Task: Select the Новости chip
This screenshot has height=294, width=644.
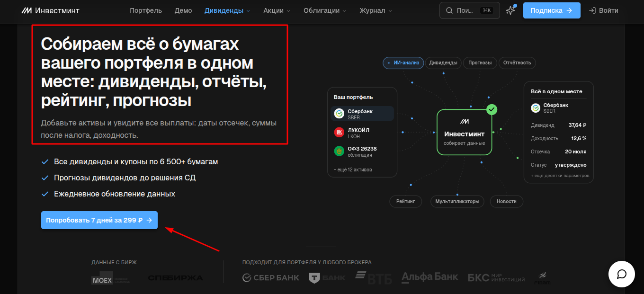Action: coord(507,201)
